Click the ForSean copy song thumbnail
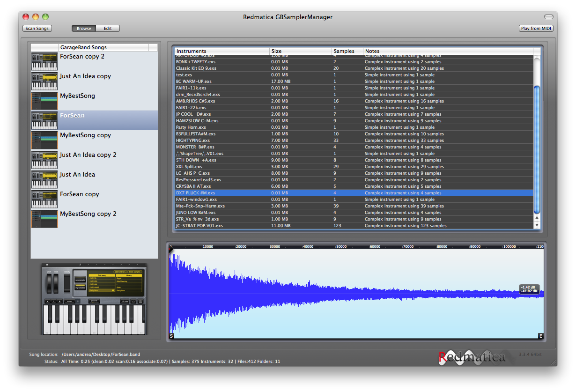Image resolution: width=576 pixels, height=392 pixels. click(44, 199)
